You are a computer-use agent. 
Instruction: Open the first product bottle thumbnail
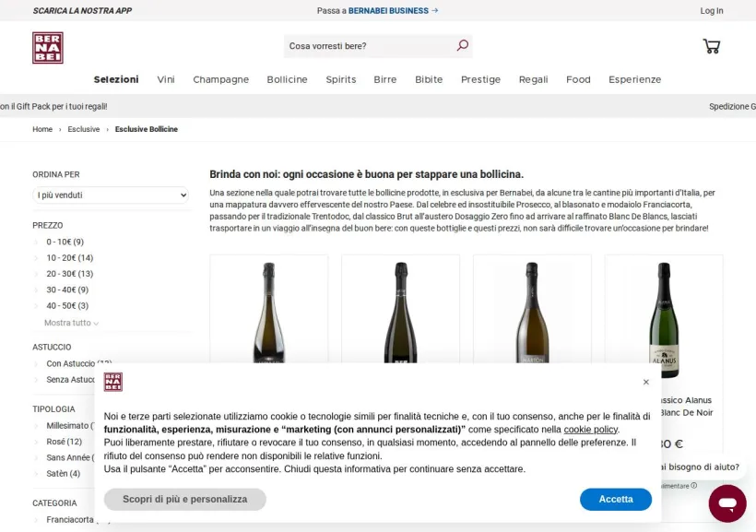pyautogui.click(x=269, y=311)
